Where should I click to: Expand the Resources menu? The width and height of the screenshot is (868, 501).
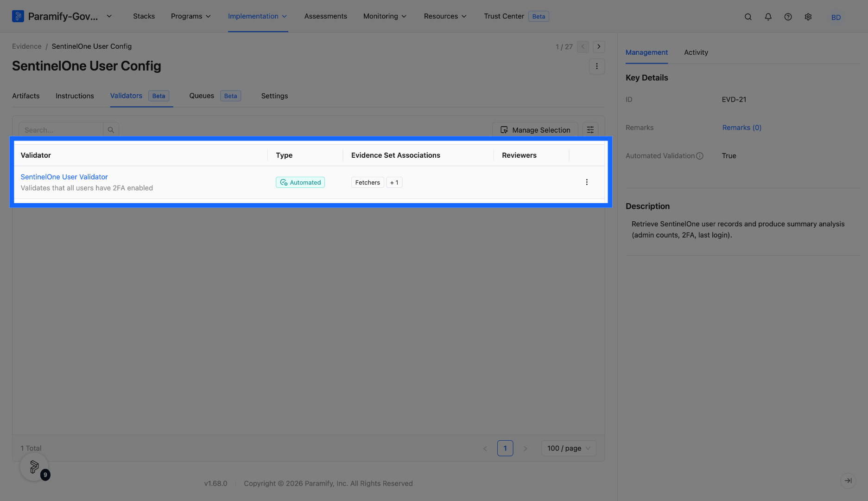coord(445,16)
